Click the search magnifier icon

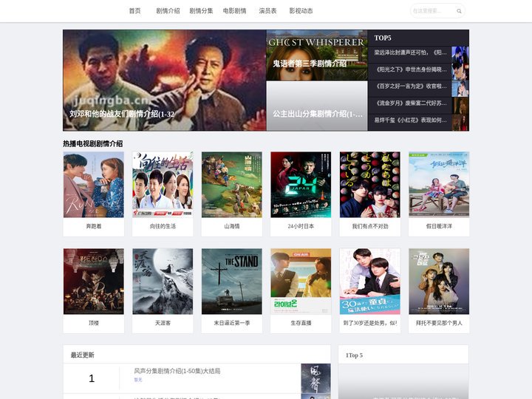459,11
